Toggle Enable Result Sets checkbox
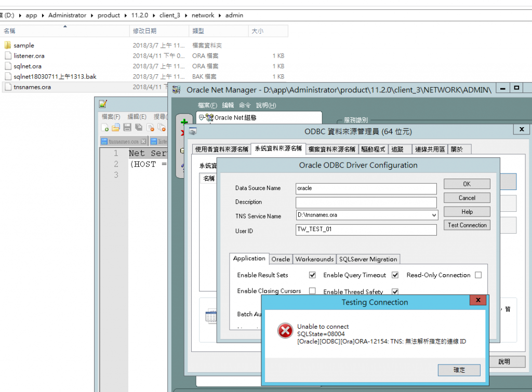532x392 pixels. click(312, 275)
